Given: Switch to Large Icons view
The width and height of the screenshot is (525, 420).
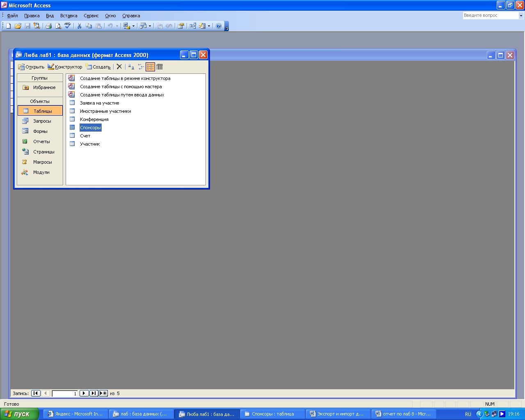Looking at the screenshot, I should pyautogui.click(x=131, y=66).
